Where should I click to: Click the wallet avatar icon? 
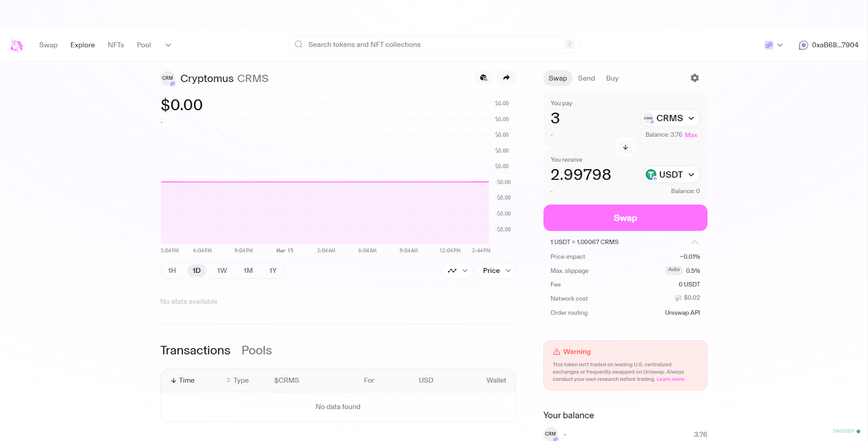click(x=803, y=45)
